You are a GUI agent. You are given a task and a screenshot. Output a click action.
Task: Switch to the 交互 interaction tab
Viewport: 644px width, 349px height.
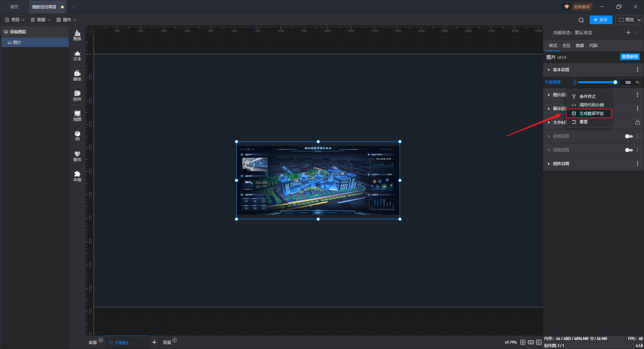click(x=566, y=46)
